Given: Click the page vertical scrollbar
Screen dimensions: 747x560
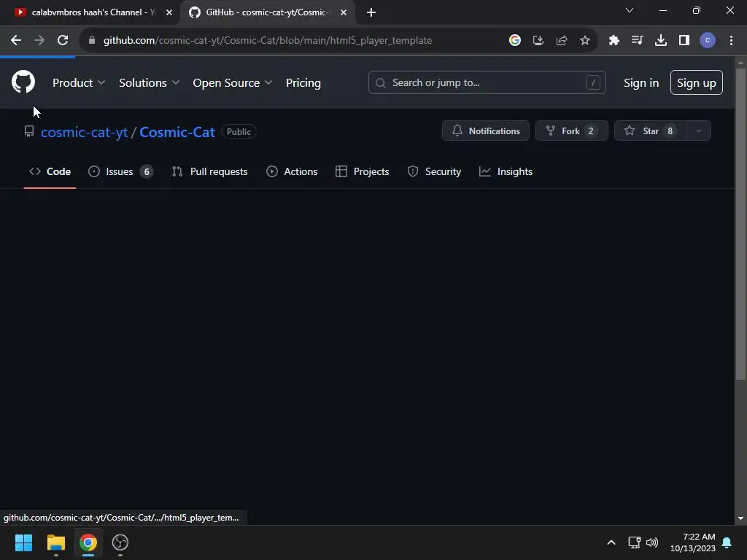Looking at the screenshot, I should (740, 224).
